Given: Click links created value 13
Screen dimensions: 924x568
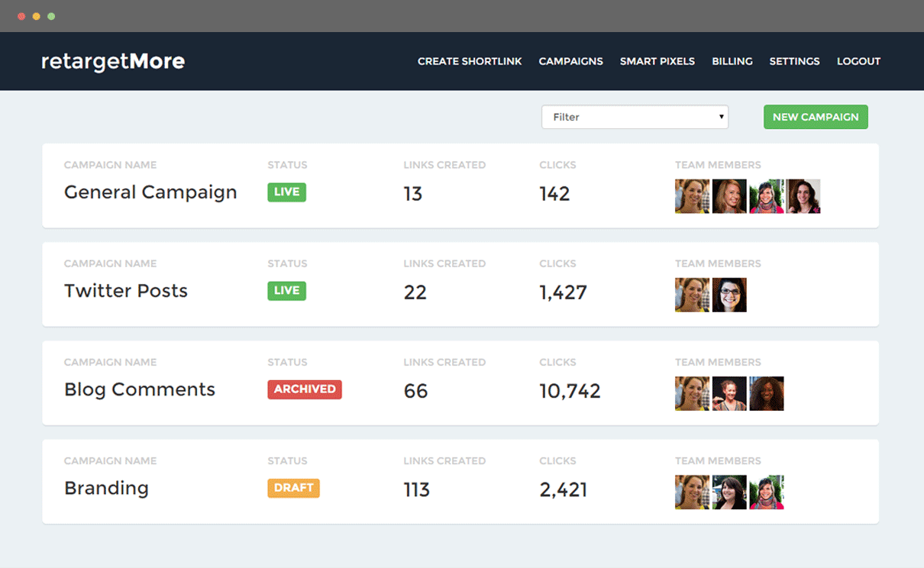Looking at the screenshot, I should (x=413, y=194).
